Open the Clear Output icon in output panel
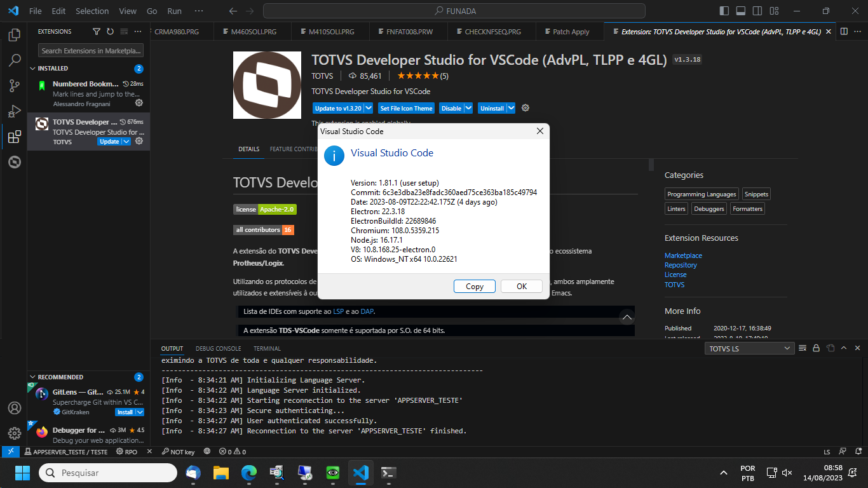This screenshot has width=868, height=488. tap(803, 348)
